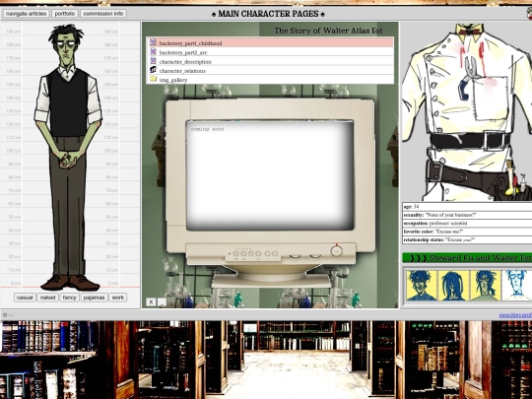Select character_relations row text
The width and height of the screenshot is (532, 399).
point(182,71)
